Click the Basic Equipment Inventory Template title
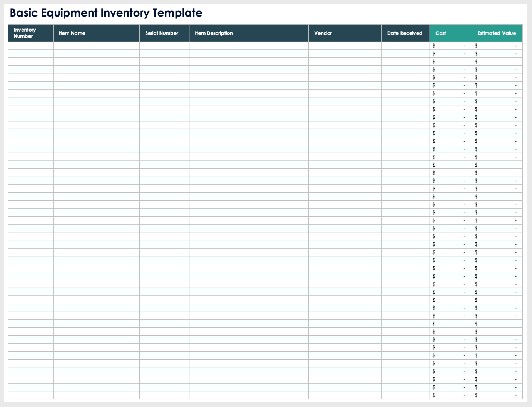Screen dimensions: 532x407 click(106, 13)
